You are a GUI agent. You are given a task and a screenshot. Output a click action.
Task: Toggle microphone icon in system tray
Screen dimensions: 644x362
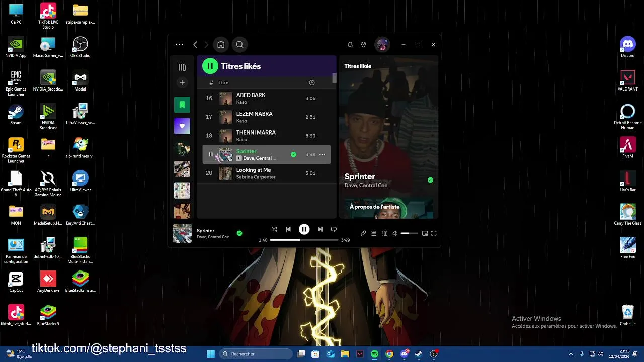click(582, 354)
